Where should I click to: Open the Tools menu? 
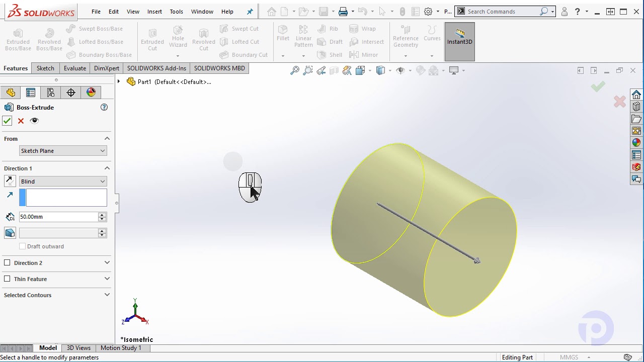click(x=176, y=12)
